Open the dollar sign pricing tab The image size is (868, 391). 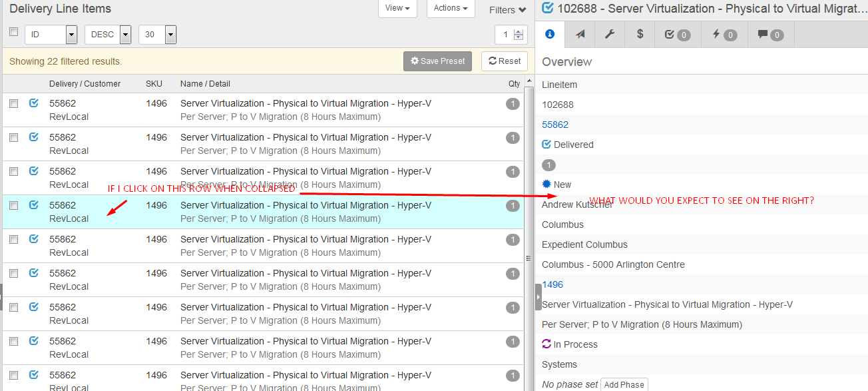(x=640, y=35)
